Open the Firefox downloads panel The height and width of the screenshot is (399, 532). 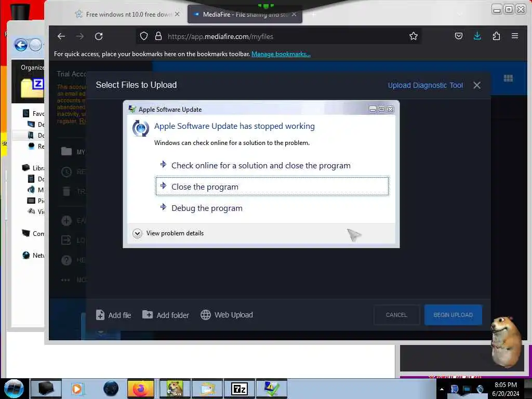tap(477, 36)
